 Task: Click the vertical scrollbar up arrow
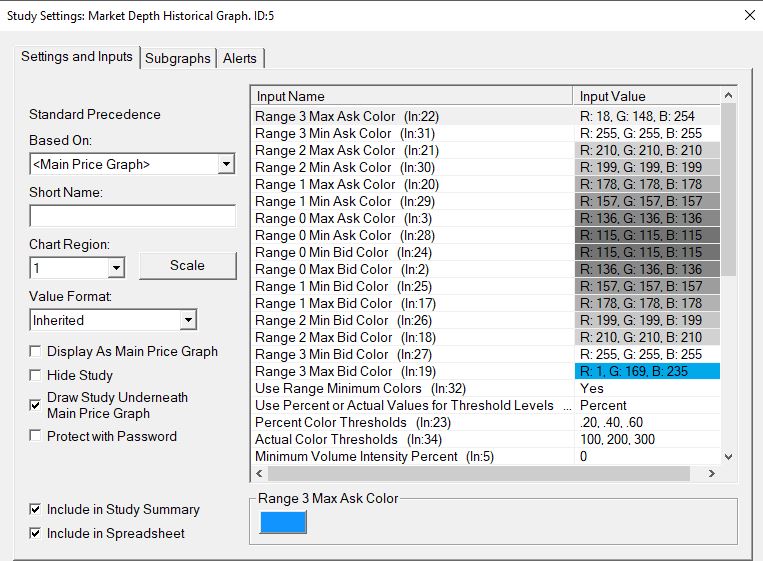pos(728,95)
